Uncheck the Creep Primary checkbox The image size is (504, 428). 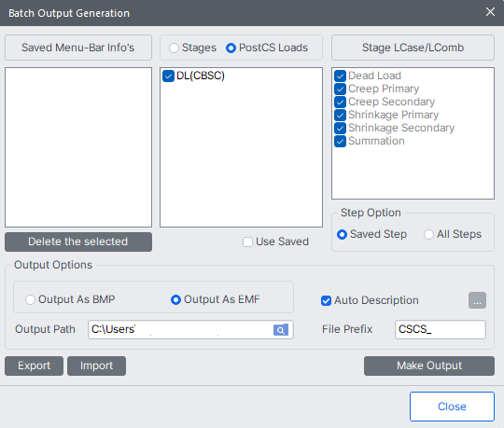click(x=340, y=89)
